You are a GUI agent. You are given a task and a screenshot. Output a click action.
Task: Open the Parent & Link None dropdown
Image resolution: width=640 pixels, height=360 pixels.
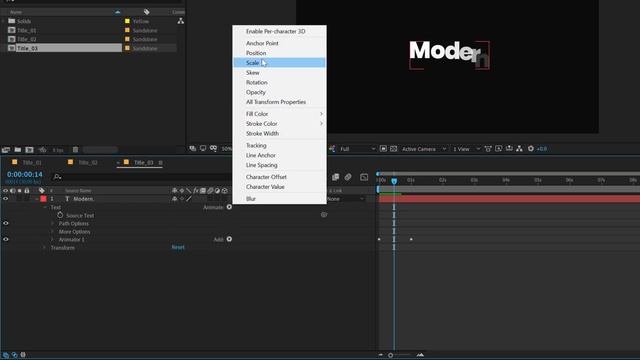(345, 199)
